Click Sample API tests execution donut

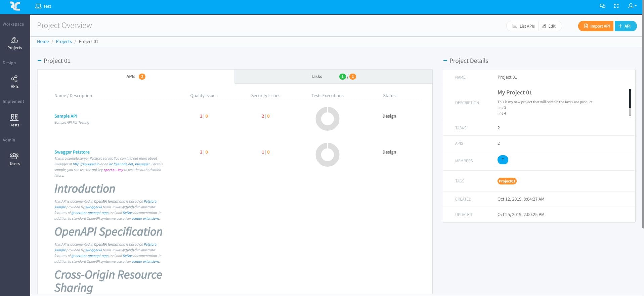[x=328, y=119]
